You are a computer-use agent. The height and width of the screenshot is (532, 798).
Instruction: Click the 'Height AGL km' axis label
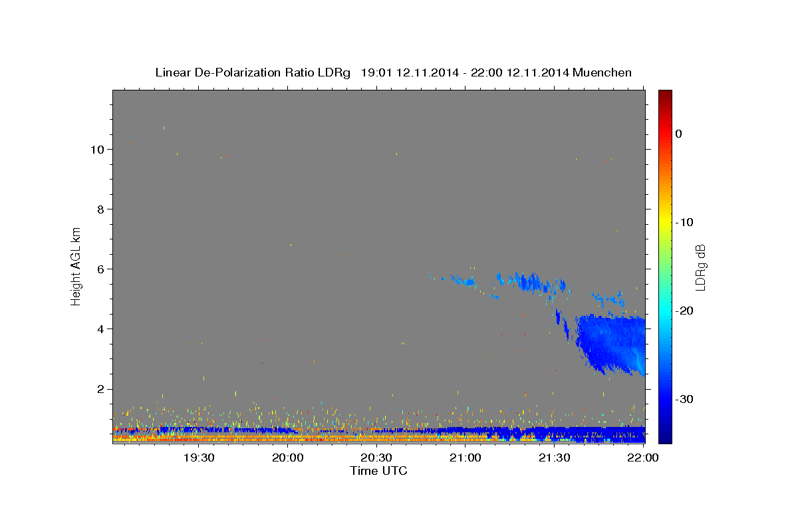pyautogui.click(x=76, y=265)
